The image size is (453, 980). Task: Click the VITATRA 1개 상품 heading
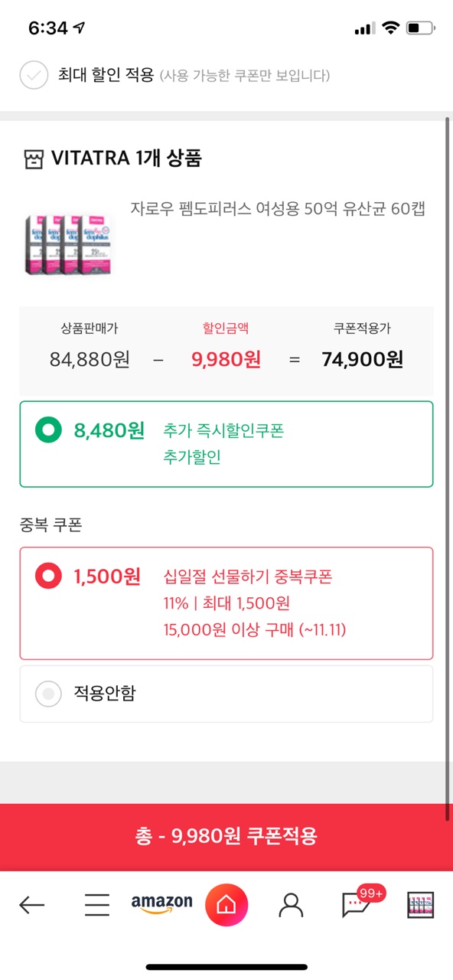(x=126, y=159)
